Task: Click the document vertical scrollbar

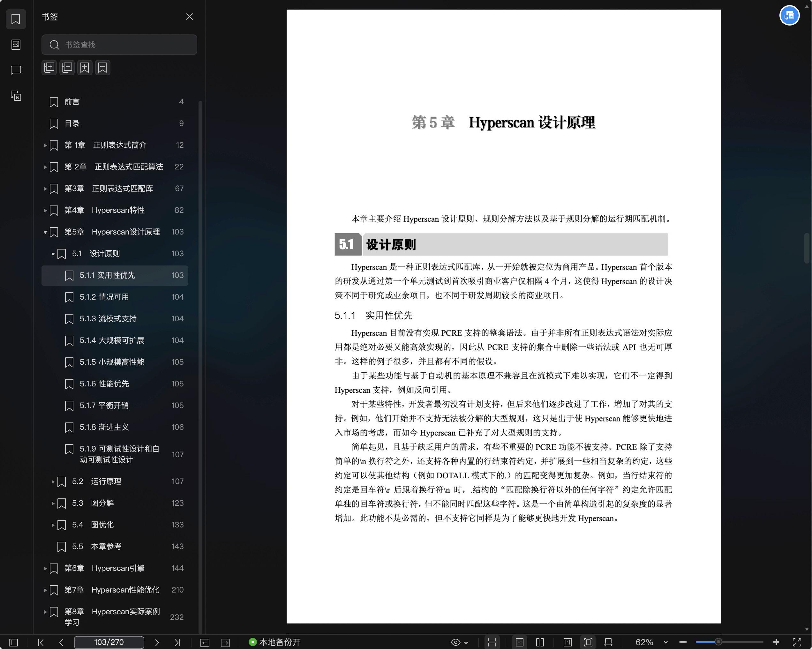Action: 807,249
